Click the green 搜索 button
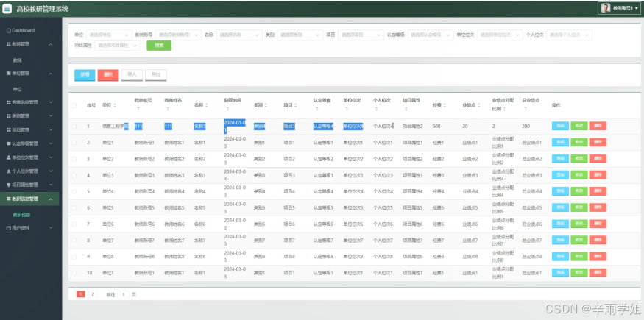Image resolution: width=644 pixels, height=320 pixels. pyautogui.click(x=159, y=46)
